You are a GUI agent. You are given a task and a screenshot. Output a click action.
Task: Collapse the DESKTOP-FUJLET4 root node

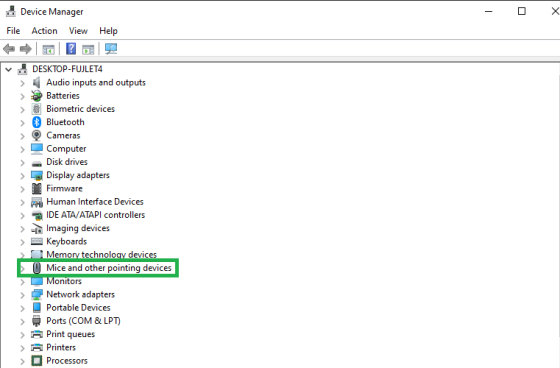click(x=9, y=69)
